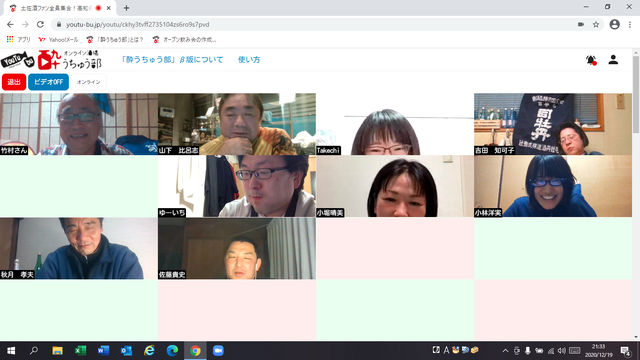Open the user profile icon in site header
The width and height of the screenshot is (640, 360).
613,60
